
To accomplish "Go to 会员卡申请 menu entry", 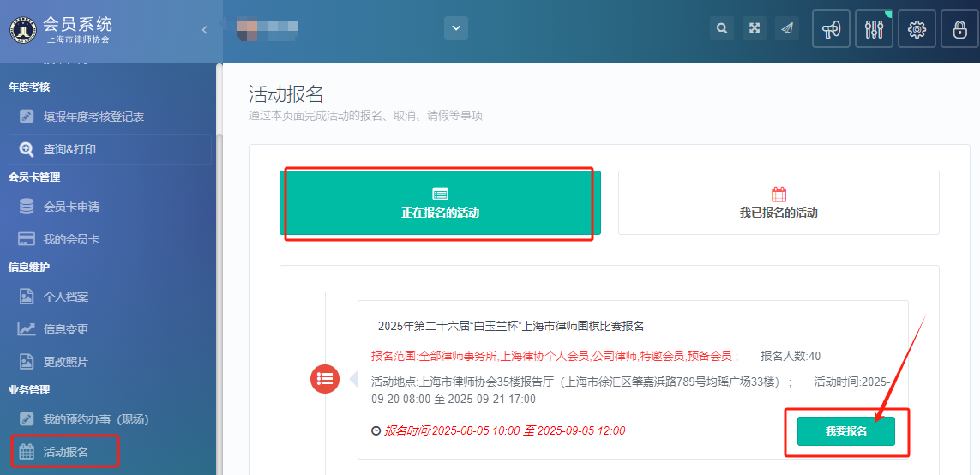I will tap(71, 207).
